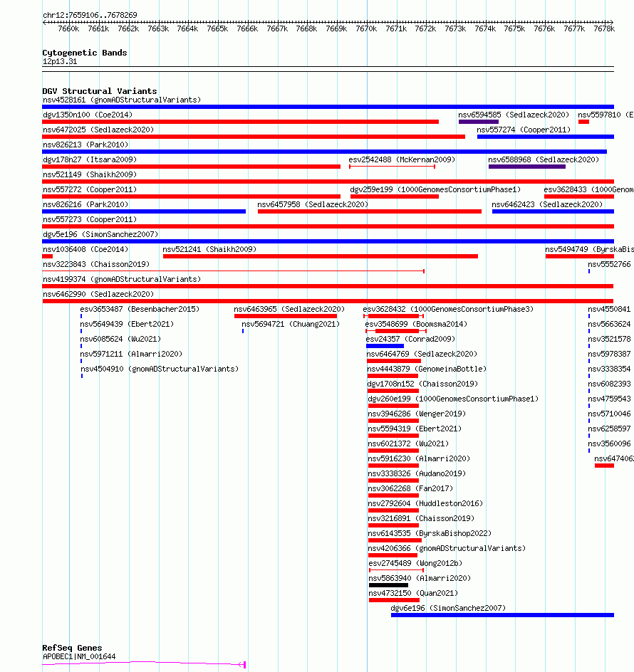Click the nsv4528161 gnomADStructuralVariants label
Viewport: 634px width, 672px height.
(x=122, y=100)
